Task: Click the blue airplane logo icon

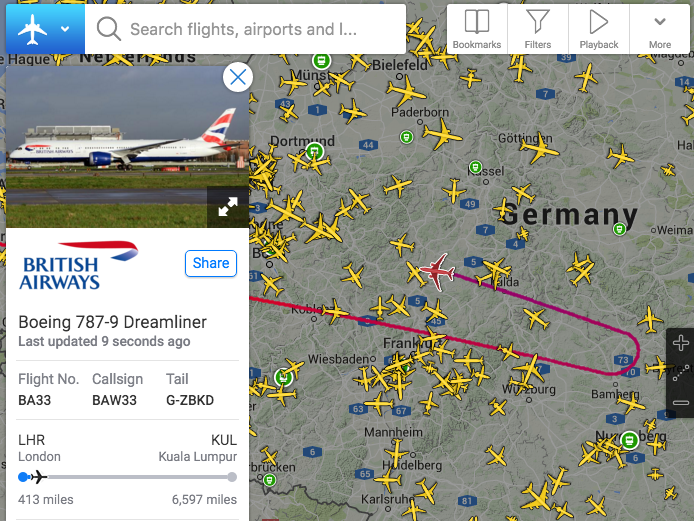Action: pos(32,29)
